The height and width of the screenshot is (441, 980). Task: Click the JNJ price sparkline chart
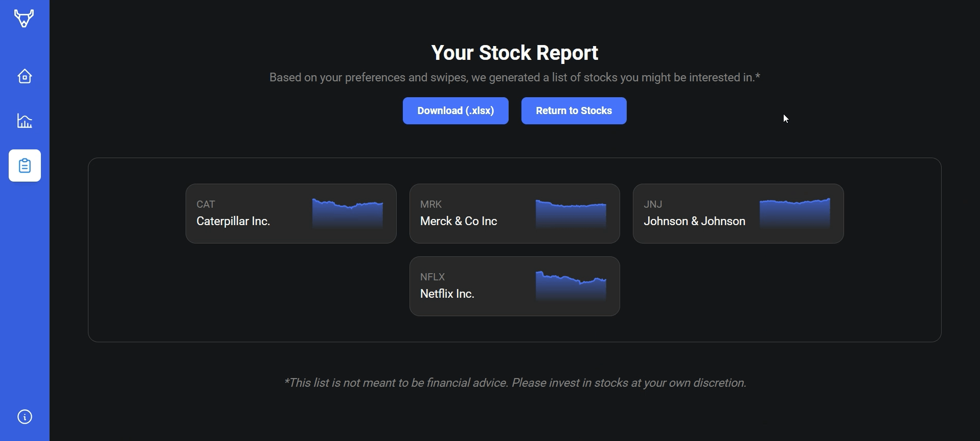click(795, 213)
